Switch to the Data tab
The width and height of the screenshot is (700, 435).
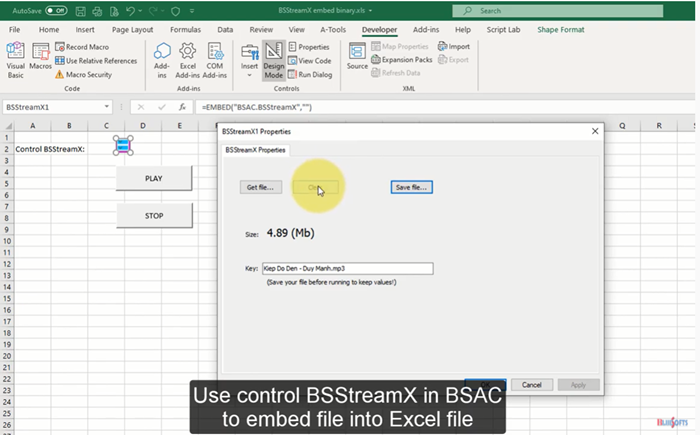point(225,29)
